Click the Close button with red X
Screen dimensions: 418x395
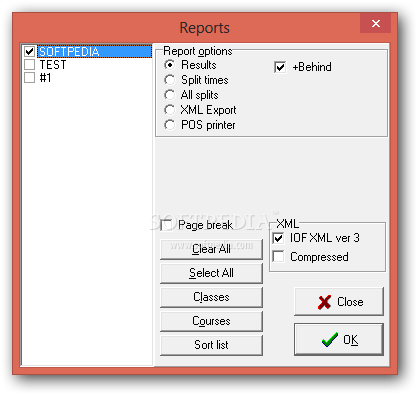[x=339, y=302]
